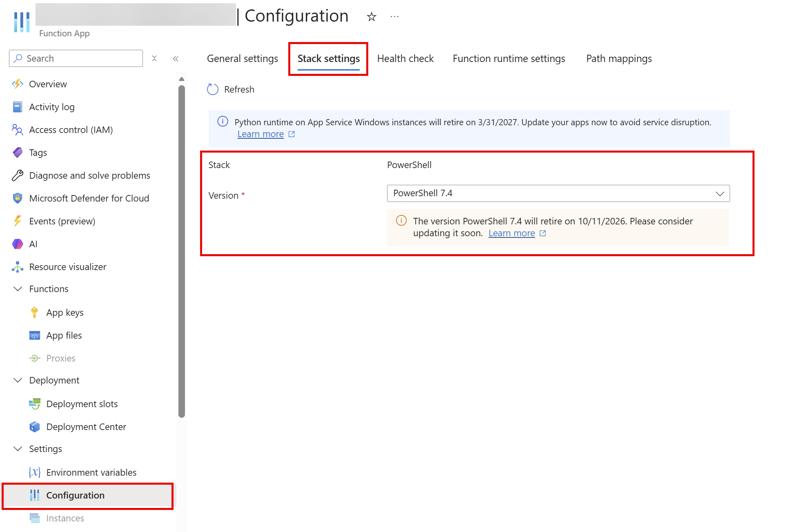Open Function runtime settings tab
Viewport: 788px width, 532px height.
pyautogui.click(x=509, y=59)
